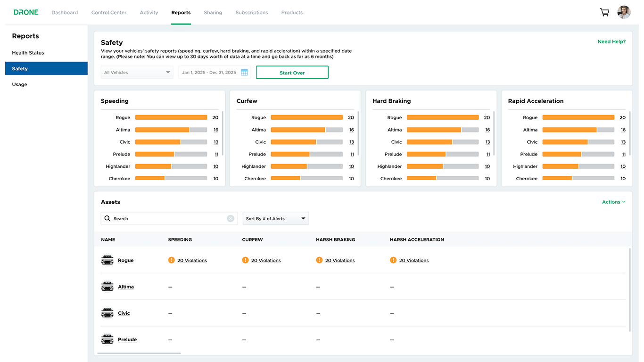Image resolution: width=644 pixels, height=362 pixels.
Task: Click the warning icon beside Rogue's speeding violations
Action: pyautogui.click(x=171, y=260)
